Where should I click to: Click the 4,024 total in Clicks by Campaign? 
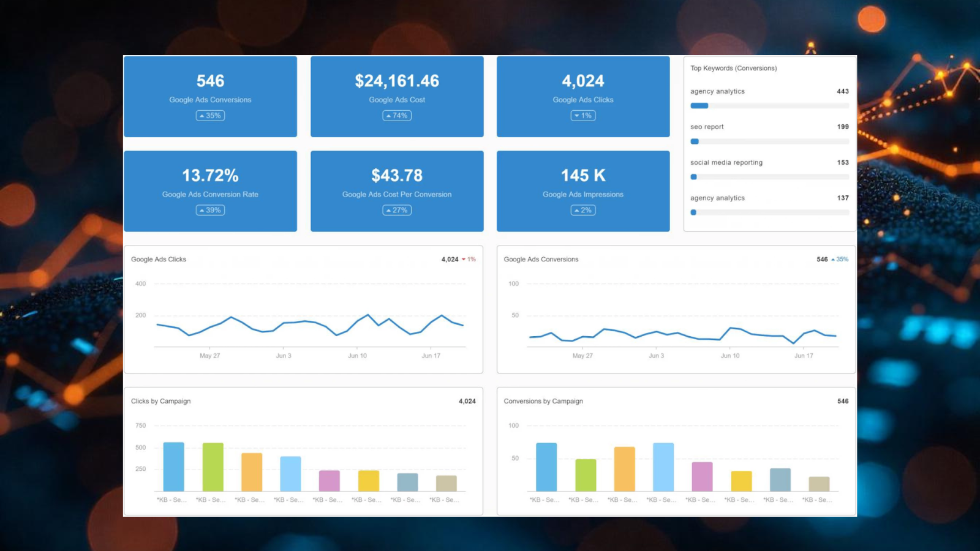pyautogui.click(x=467, y=401)
